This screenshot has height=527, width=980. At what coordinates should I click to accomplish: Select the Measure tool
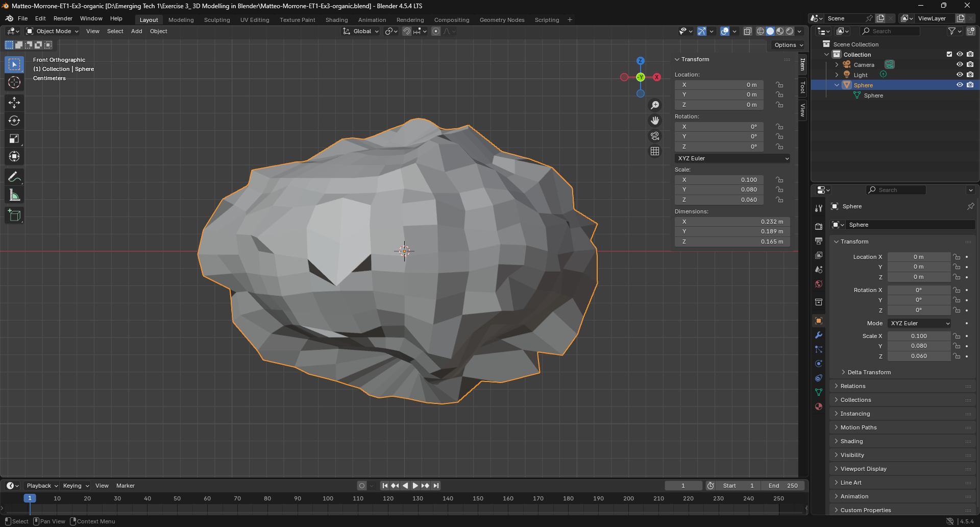(14, 195)
